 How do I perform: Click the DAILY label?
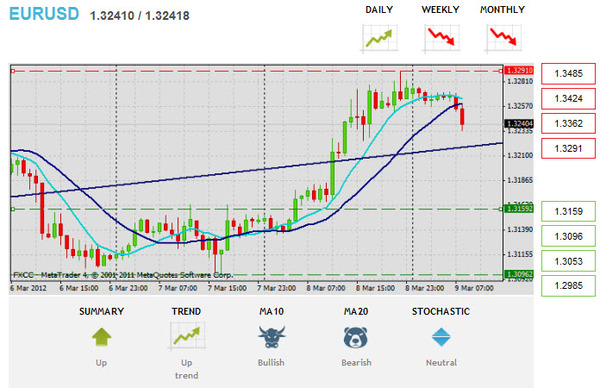coord(379,10)
